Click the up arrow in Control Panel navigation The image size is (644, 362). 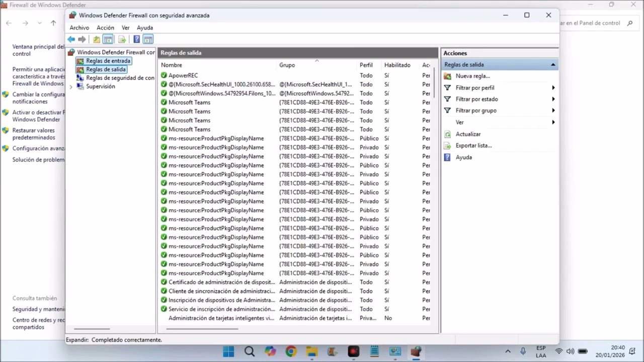point(53,23)
